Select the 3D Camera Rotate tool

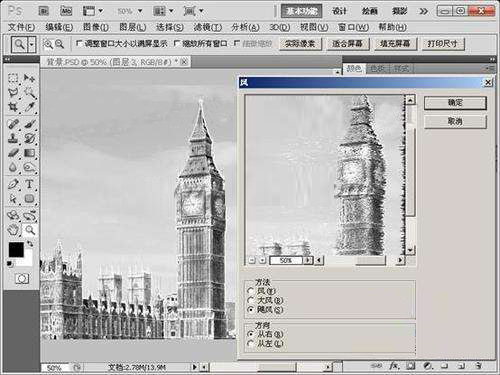(x=29, y=215)
